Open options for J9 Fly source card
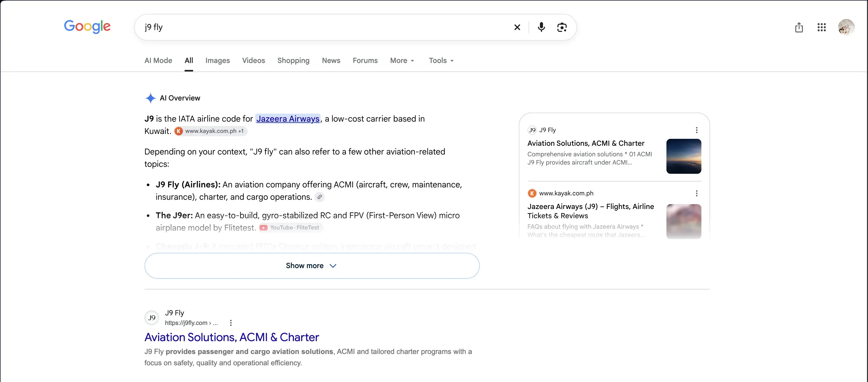This screenshot has height=382, width=868. (697, 130)
